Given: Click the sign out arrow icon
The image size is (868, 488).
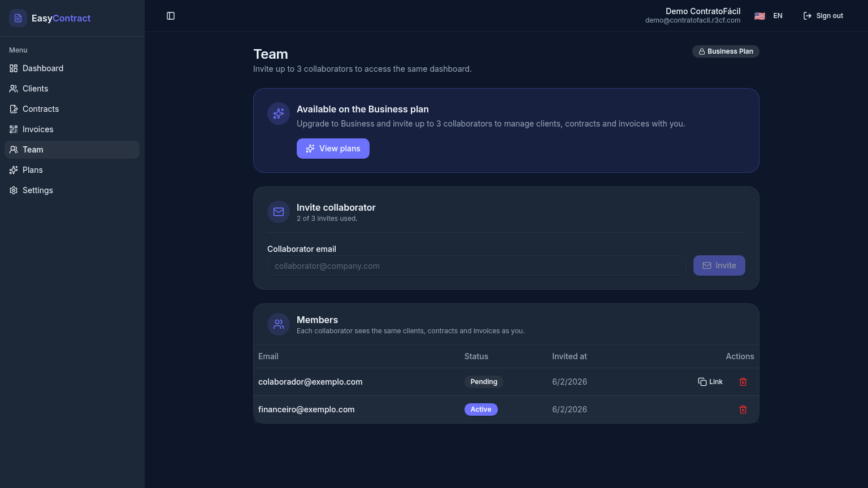Looking at the screenshot, I should [x=808, y=16].
